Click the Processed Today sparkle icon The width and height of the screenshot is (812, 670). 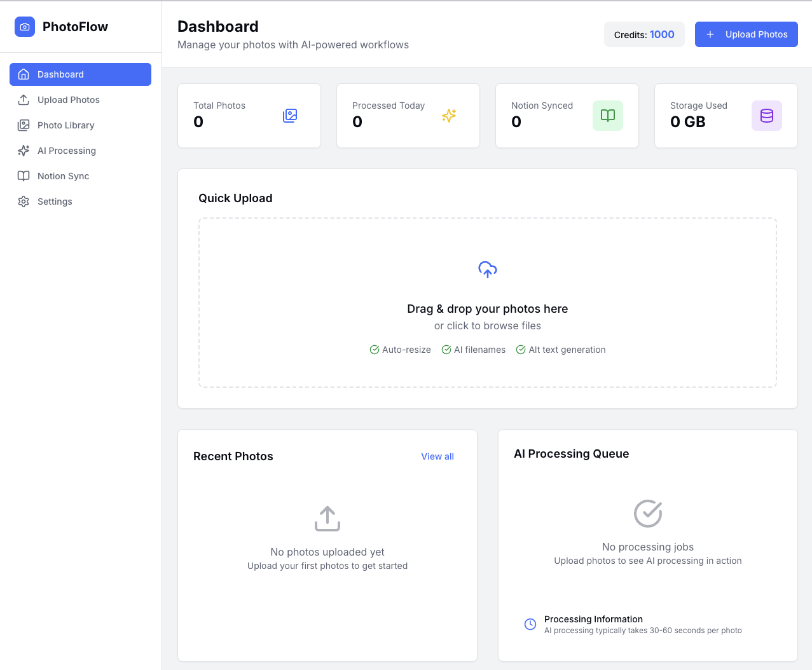(x=449, y=116)
